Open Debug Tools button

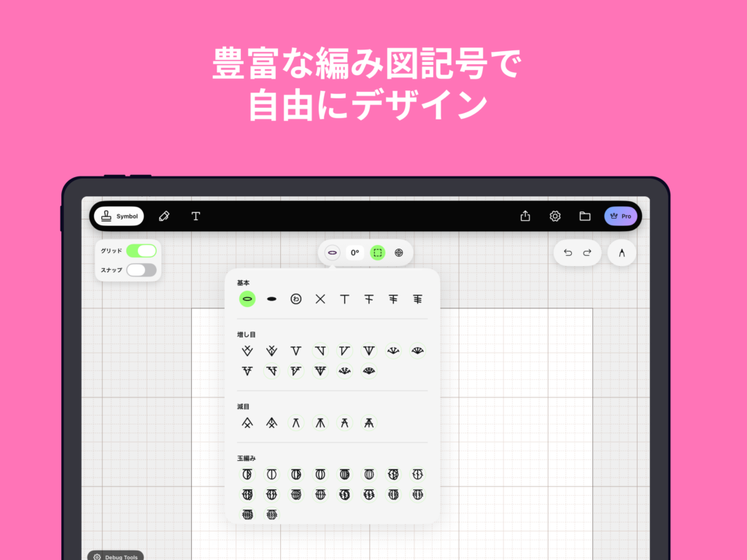[x=115, y=556]
